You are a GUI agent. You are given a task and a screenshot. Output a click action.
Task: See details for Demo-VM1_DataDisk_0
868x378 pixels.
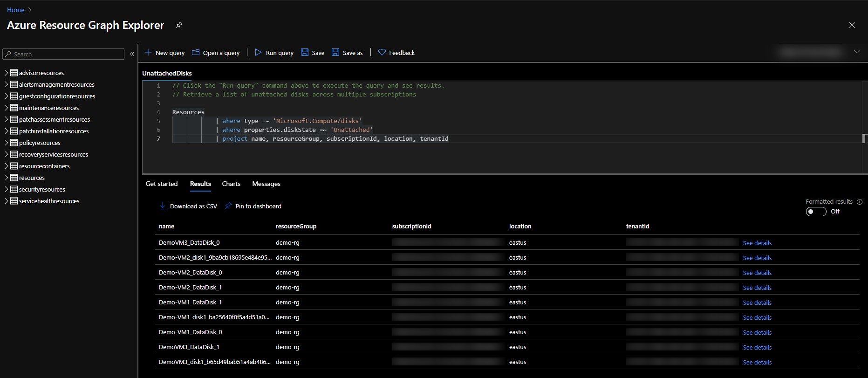pos(757,332)
